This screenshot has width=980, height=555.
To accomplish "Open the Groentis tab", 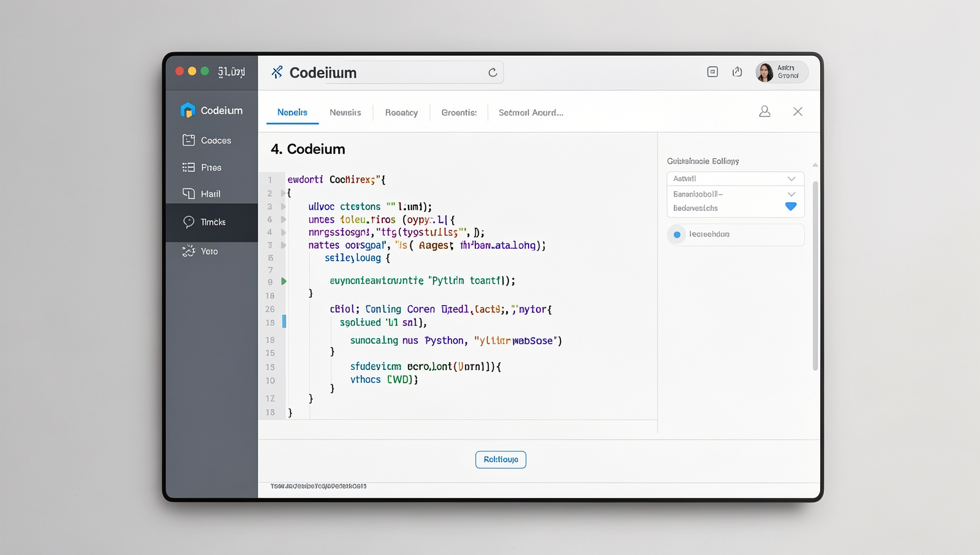I will tap(459, 113).
